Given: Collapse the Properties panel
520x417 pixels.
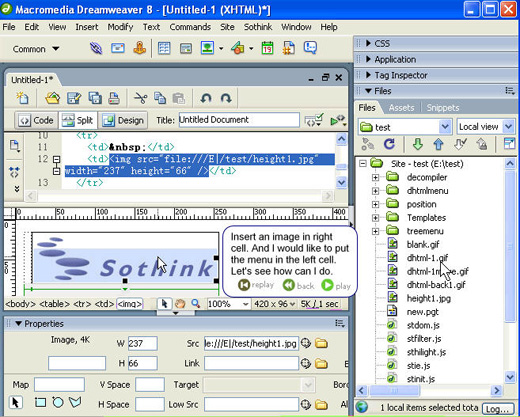Looking at the screenshot, I should (x=18, y=323).
